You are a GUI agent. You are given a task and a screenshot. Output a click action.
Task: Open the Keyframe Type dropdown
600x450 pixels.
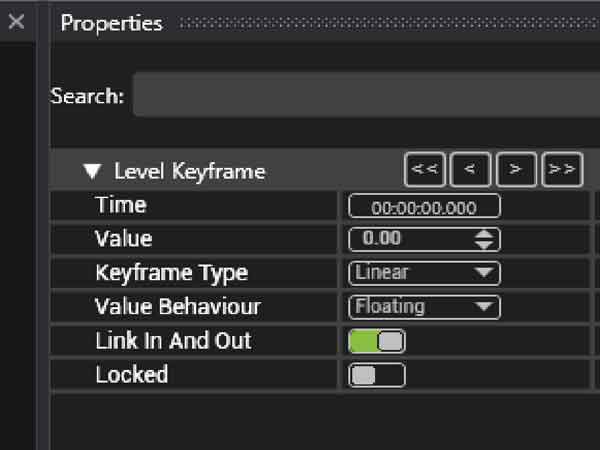coord(424,272)
